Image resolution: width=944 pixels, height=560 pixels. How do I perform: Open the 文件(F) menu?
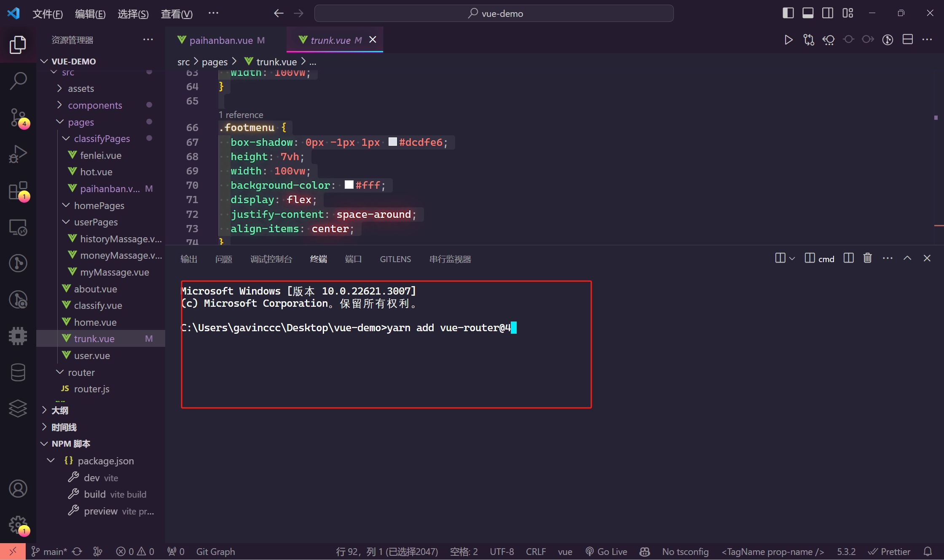(x=48, y=14)
